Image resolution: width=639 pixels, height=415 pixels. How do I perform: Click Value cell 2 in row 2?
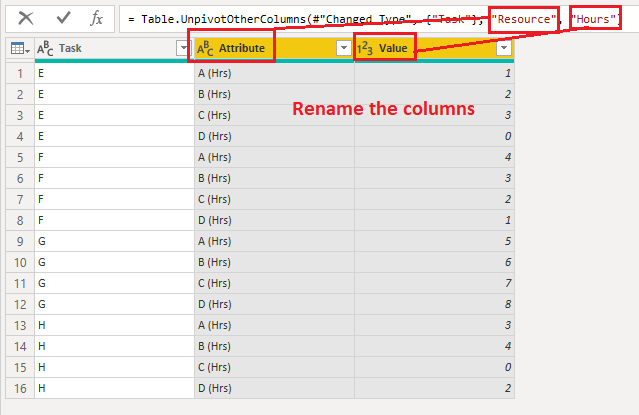434,94
